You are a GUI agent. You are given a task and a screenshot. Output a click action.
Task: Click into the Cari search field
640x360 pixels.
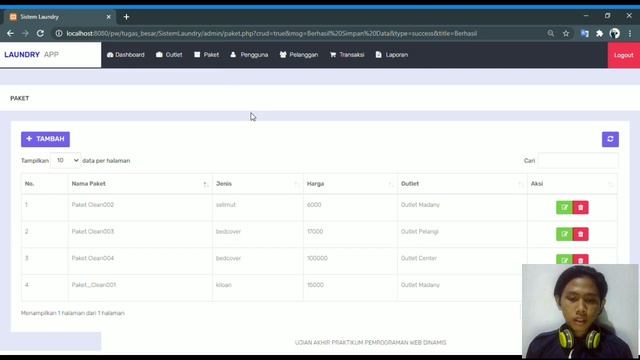[x=578, y=160]
